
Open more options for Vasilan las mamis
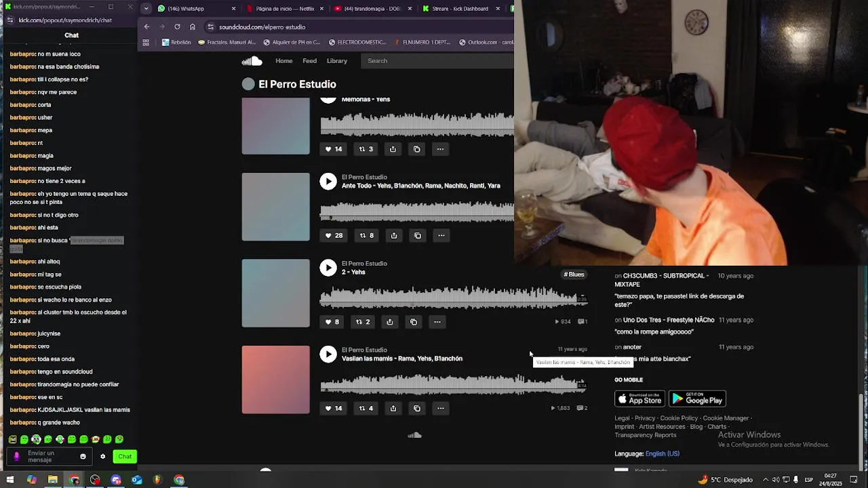[440, 408]
